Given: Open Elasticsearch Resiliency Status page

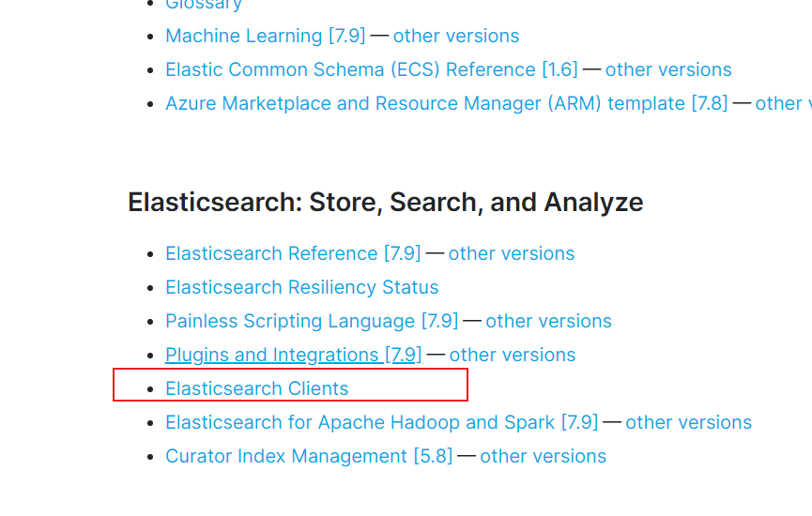Looking at the screenshot, I should click(x=302, y=287).
